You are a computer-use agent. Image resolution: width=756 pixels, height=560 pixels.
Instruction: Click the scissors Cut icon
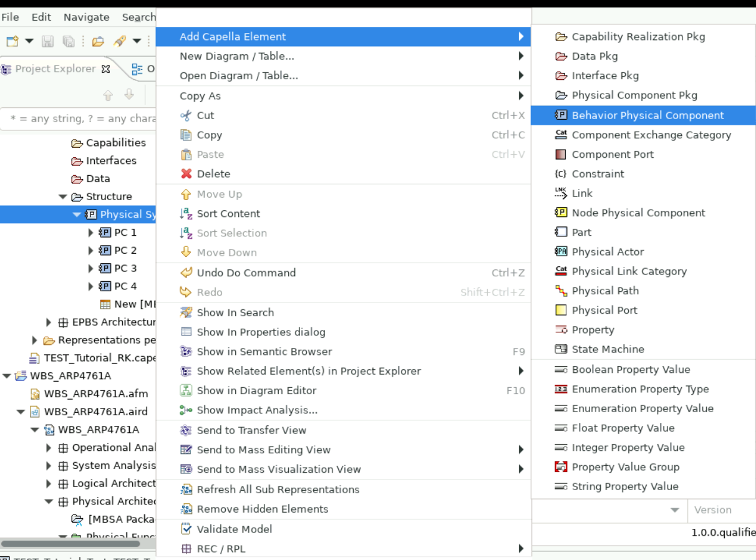186,115
